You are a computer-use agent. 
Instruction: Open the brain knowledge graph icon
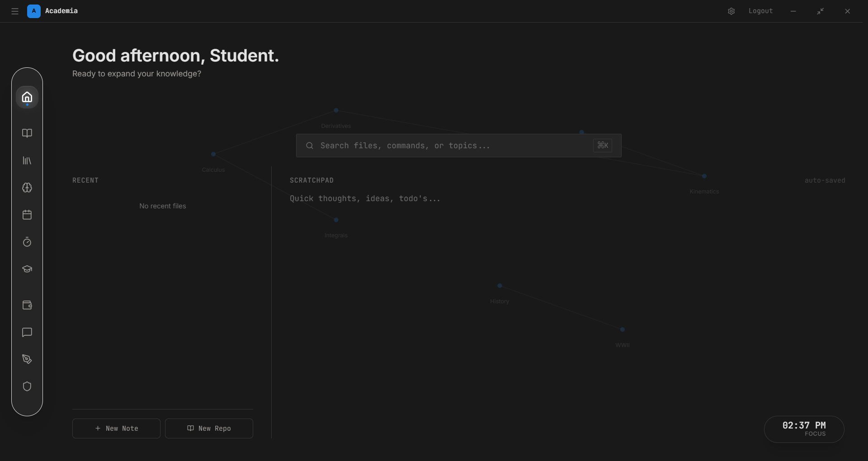pos(27,188)
